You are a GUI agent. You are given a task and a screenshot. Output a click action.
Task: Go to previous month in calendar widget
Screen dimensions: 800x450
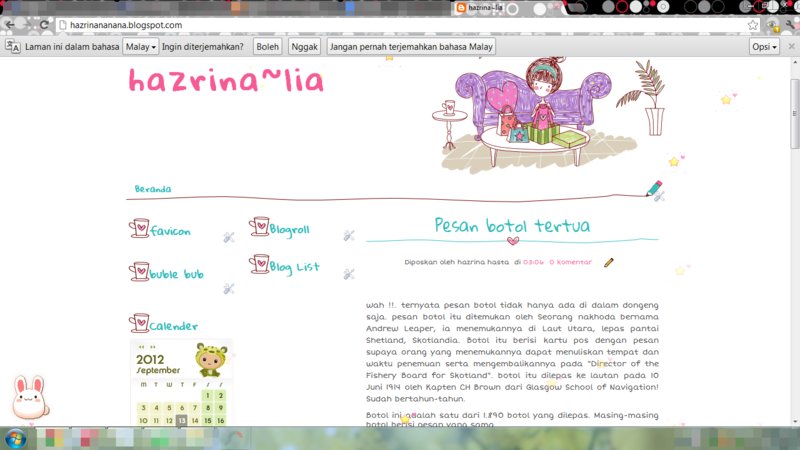[142, 348]
